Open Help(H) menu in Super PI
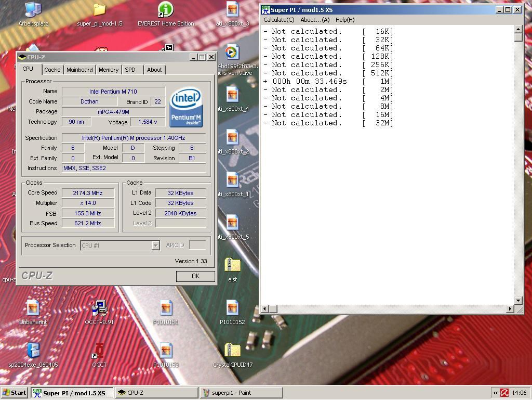This screenshot has width=532, height=400. point(345,20)
